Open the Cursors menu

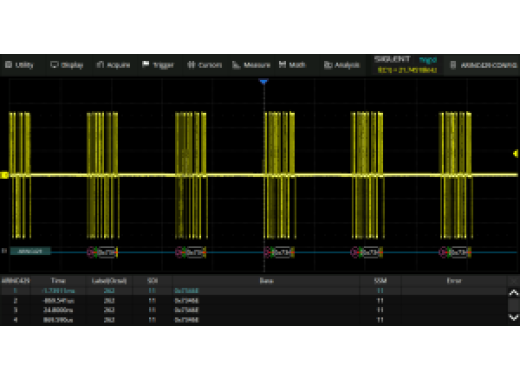pos(204,65)
